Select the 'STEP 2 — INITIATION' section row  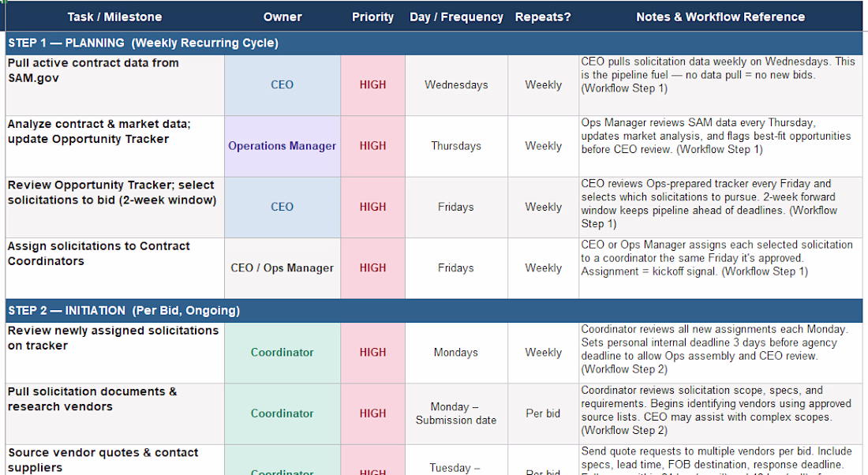pos(434,311)
